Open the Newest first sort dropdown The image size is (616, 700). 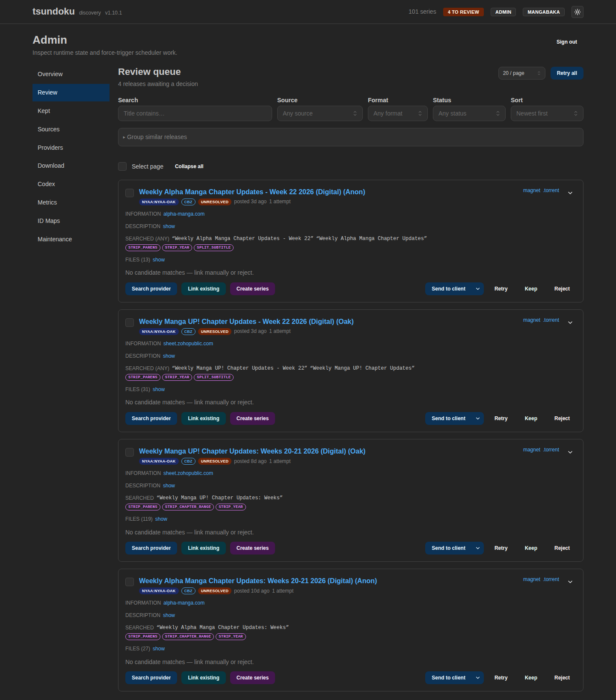point(547,113)
